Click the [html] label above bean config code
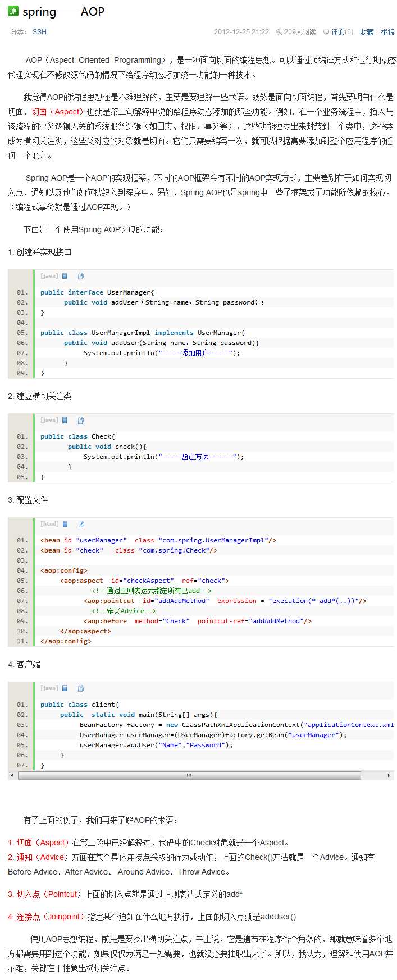Viewport: 397px width, 980px height. tap(49, 524)
